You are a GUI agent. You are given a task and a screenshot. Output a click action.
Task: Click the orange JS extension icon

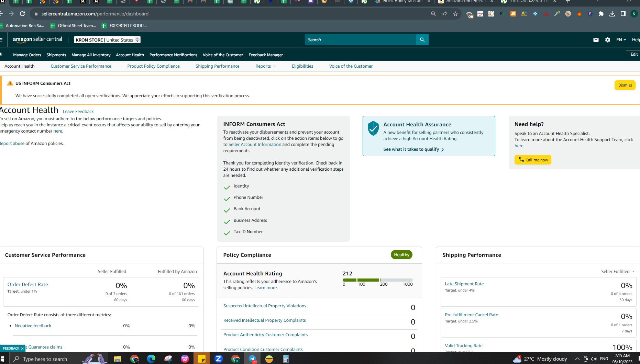coord(513,14)
